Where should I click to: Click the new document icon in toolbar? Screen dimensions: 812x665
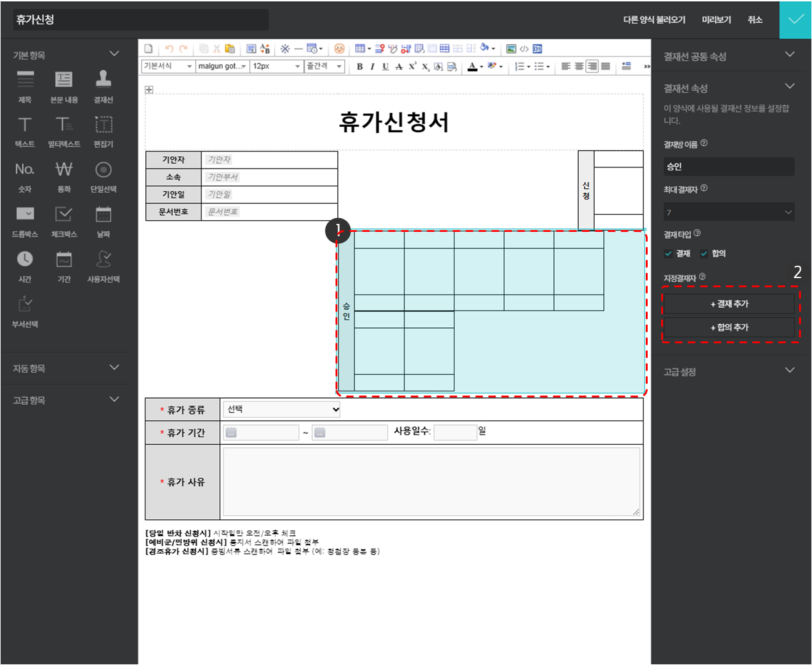click(149, 49)
